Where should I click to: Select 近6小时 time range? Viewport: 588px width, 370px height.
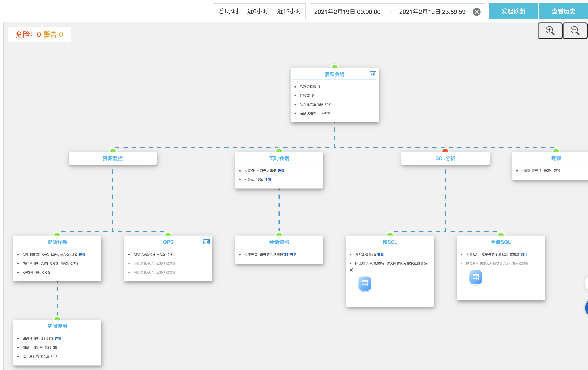click(258, 11)
